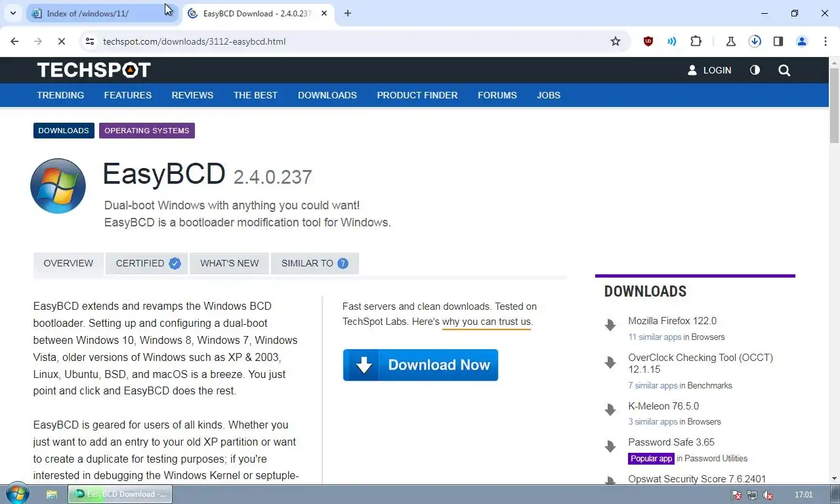
Task: Bookmark this page with the star icon
Action: tap(615, 41)
